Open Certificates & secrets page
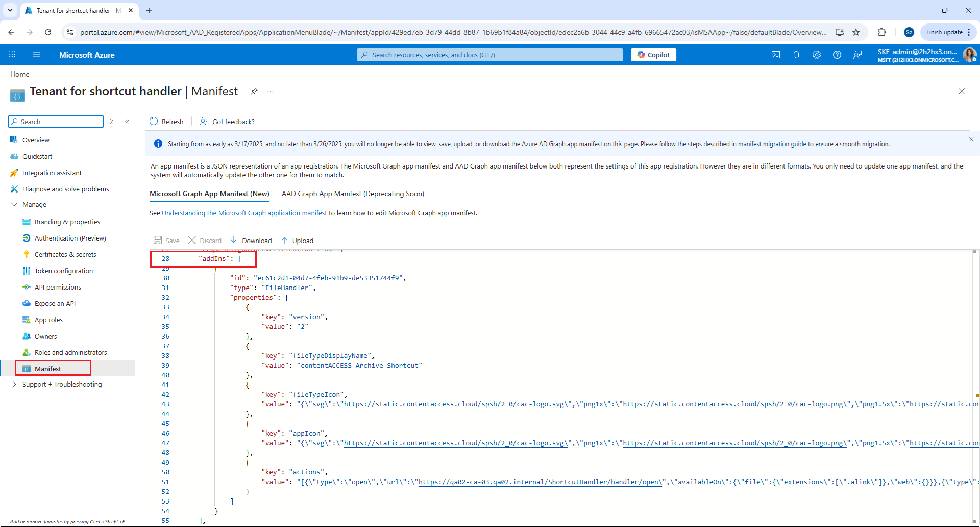 click(65, 254)
